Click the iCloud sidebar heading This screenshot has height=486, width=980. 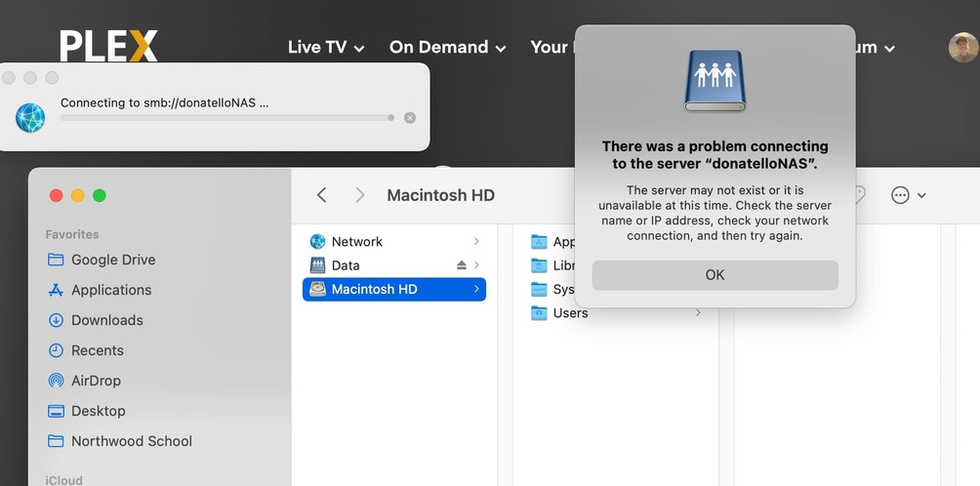point(63,480)
